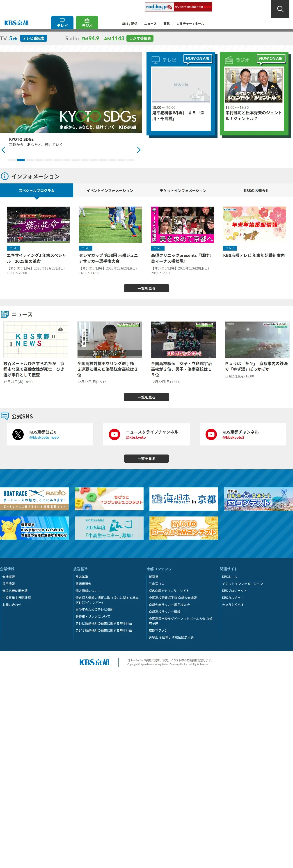The image size is (293, 868).
Task: Open KBS京都公式X icon link
Action: click(x=18, y=435)
